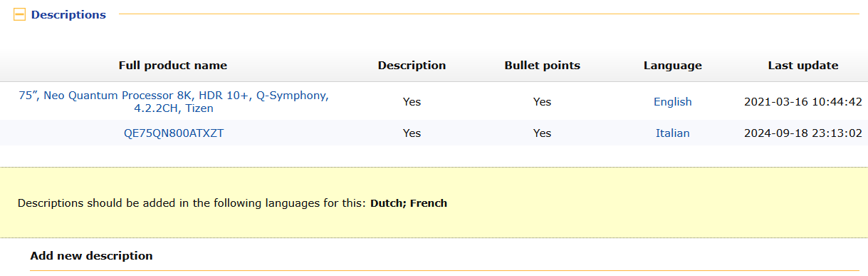868x276 pixels.
Task: Click the Bullet points column header
Action: pyautogui.click(x=543, y=66)
